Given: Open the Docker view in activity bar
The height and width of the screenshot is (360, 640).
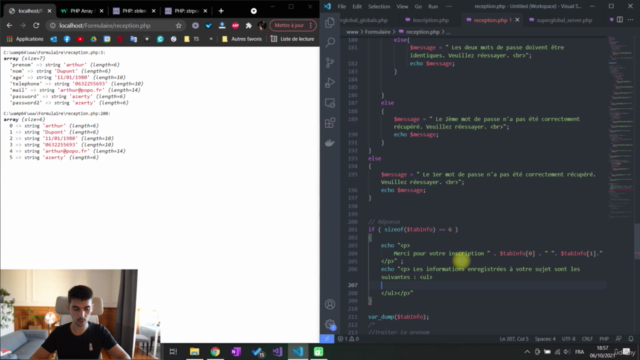Looking at the screenshot, I should 330,143.
